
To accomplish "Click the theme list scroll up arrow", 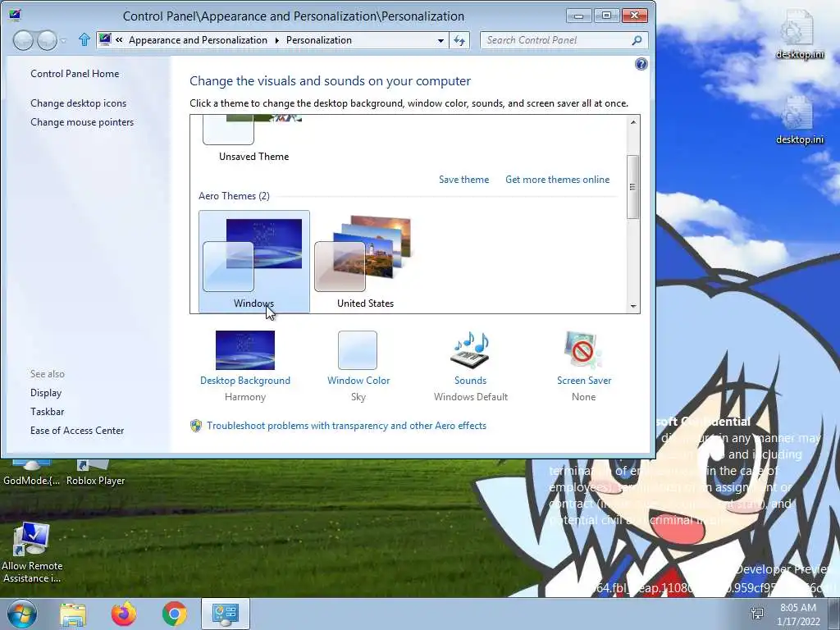I will [633, 122].
